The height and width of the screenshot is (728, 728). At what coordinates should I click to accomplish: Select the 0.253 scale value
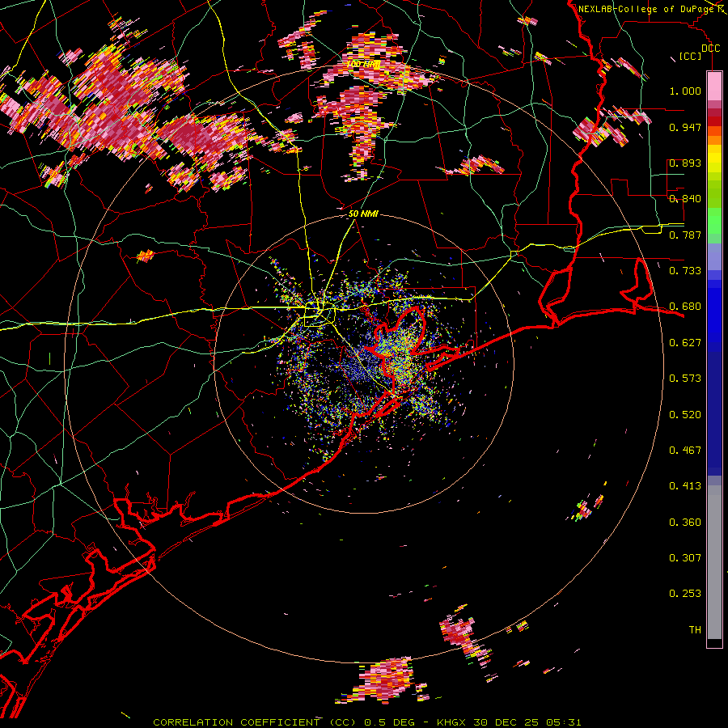coord(685,594)
